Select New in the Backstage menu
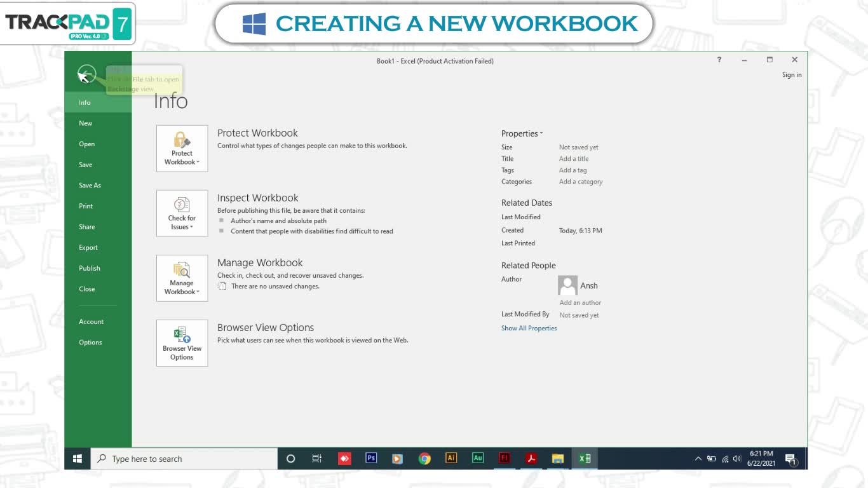The width and height of the screenshot is (868, 488). click(x=98, y=123)
